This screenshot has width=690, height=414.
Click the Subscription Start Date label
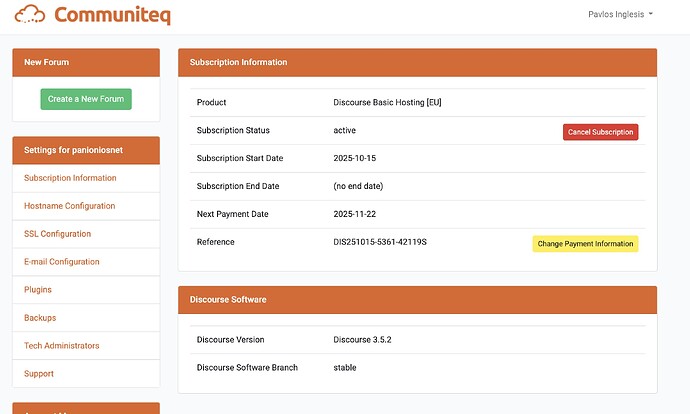240,158
